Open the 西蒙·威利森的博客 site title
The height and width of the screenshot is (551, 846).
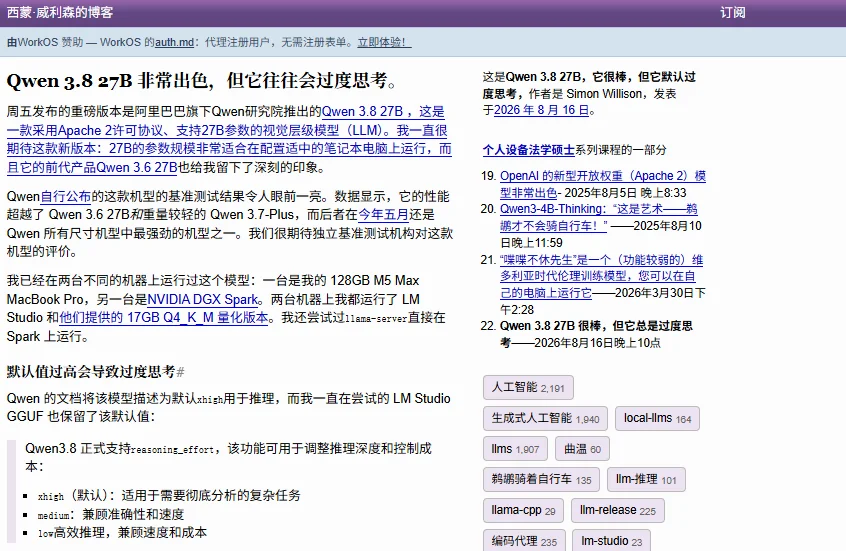pyautogui.click(x=60, y=12)
